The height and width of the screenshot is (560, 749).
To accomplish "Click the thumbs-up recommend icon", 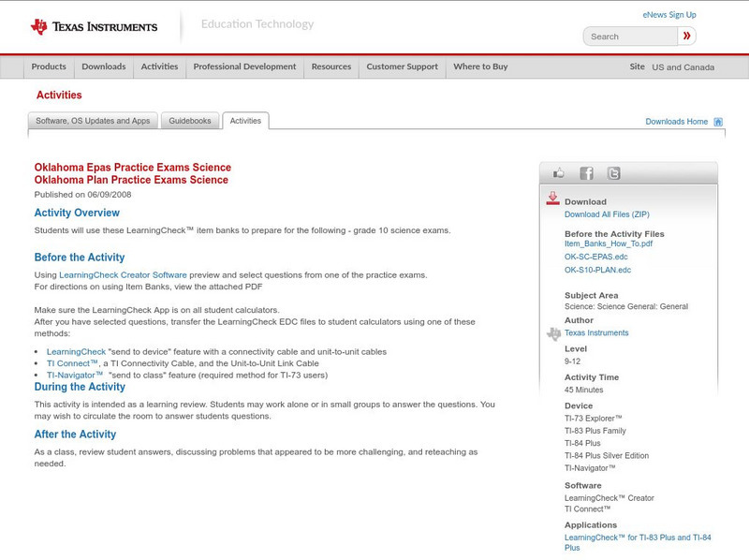I will point(559,172).
